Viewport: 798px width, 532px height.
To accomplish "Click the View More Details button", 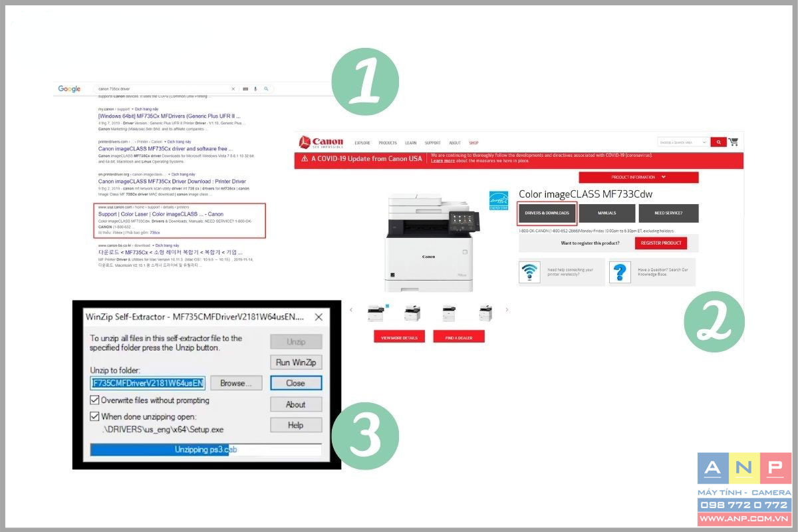I will tap(400, 337).
